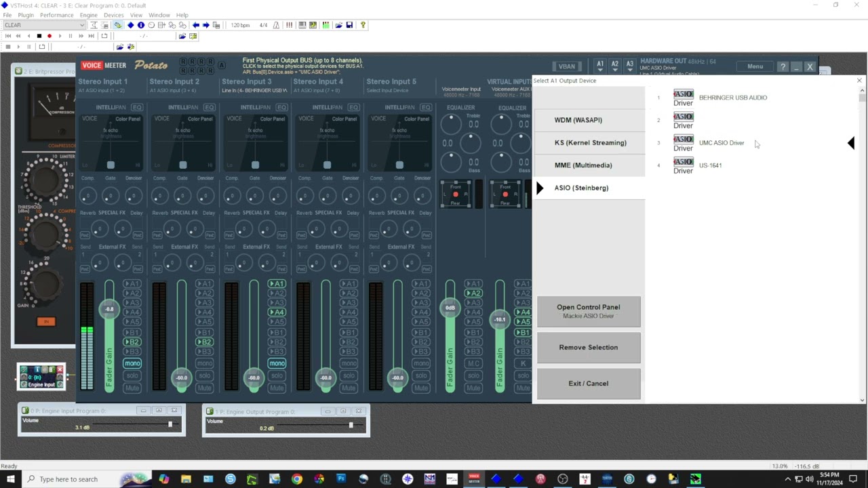Open the help question mark toolbar icon
This screenshot has width=868, height=488.
tap(363, 25)
